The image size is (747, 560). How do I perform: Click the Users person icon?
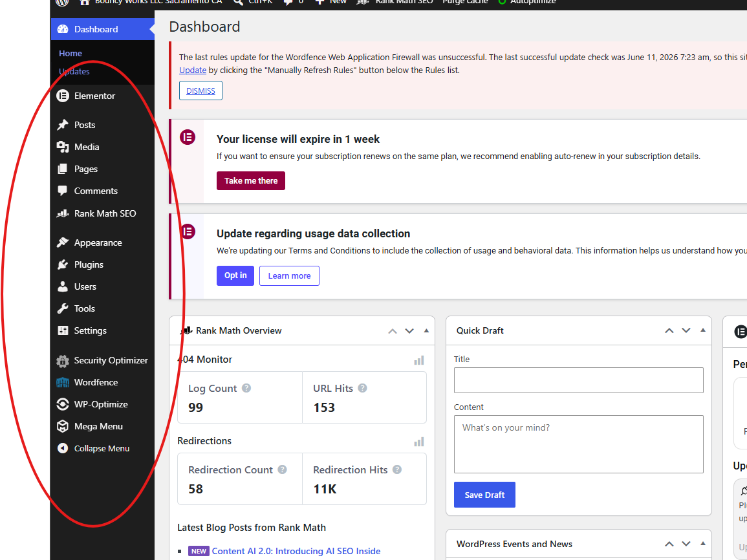point(63,286)
